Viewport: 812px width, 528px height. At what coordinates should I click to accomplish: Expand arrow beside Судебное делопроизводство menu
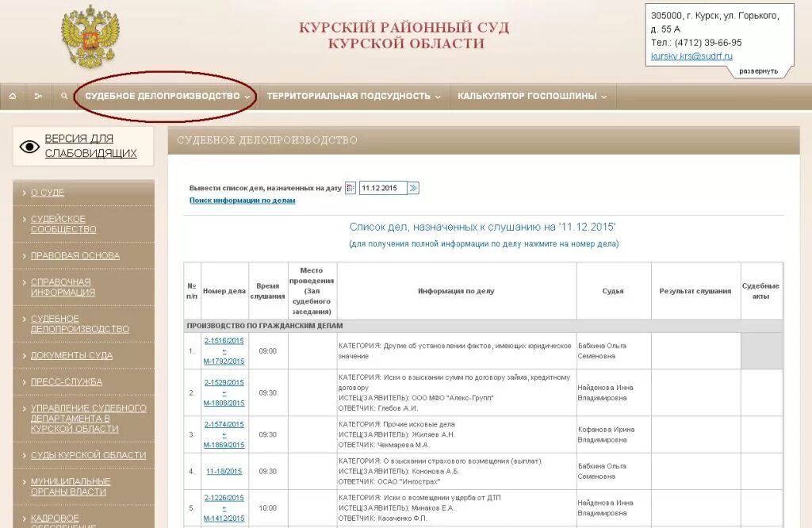coord(247,97)
